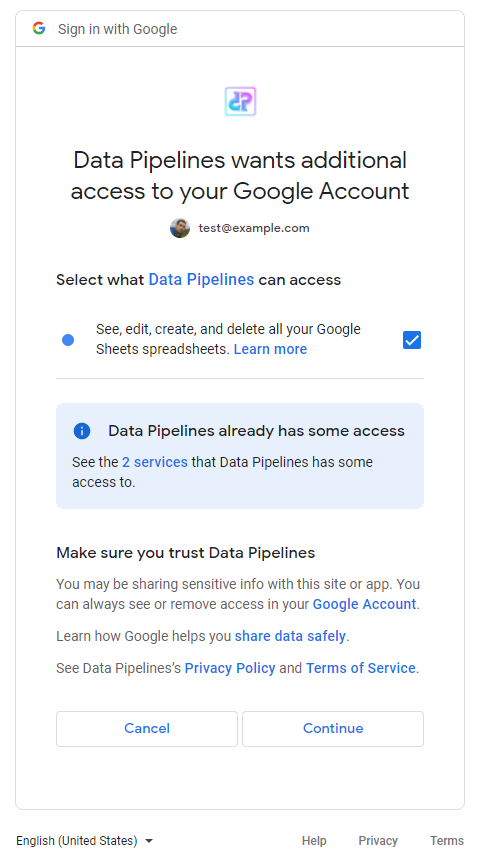Expand the language dropdown arrow

coord(148,841)
